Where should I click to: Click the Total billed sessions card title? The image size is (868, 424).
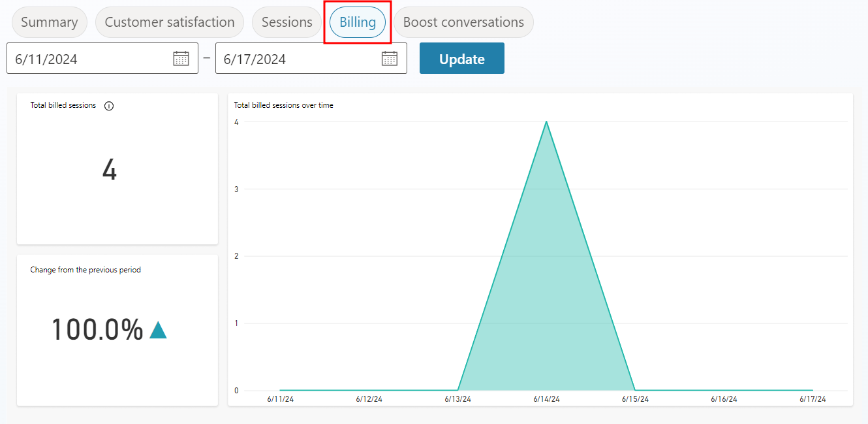63,105
